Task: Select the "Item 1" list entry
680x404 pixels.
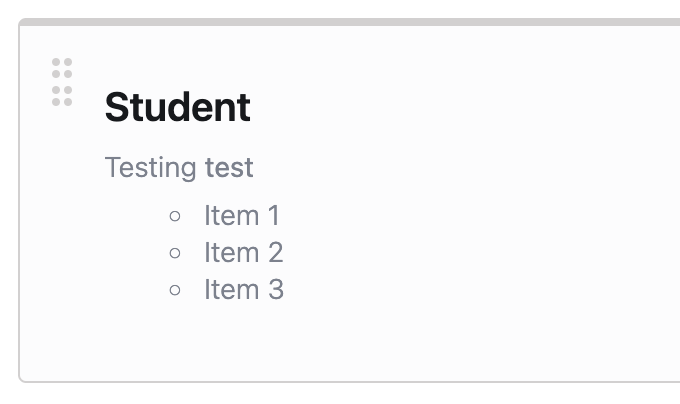Action: pos(242,215)
